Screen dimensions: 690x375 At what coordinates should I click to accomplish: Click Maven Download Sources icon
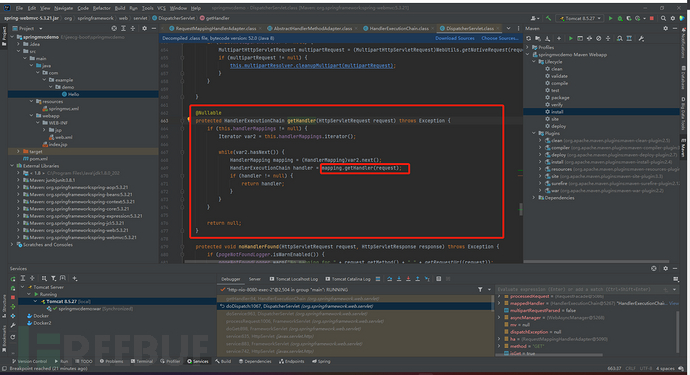click(x=547, y=39)
